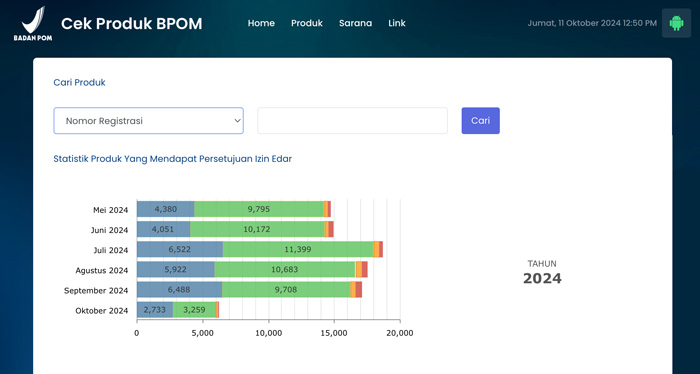Click the Juli 2024 blue bar 6,522
700x374 pixels.
180,249
